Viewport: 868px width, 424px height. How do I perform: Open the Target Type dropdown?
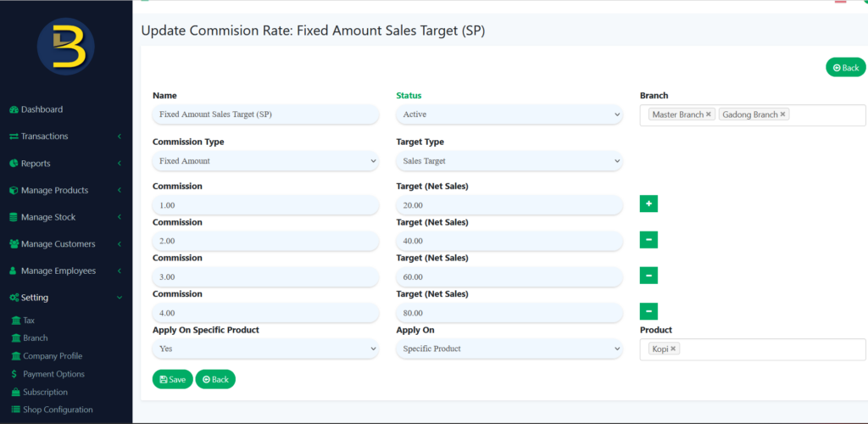pyautogui.click(x=509, y=161)
